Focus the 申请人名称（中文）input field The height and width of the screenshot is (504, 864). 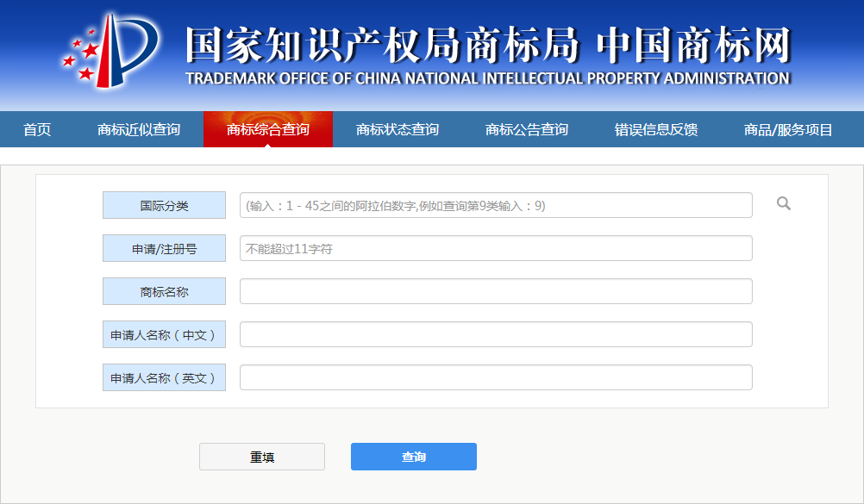click(496, 334)
